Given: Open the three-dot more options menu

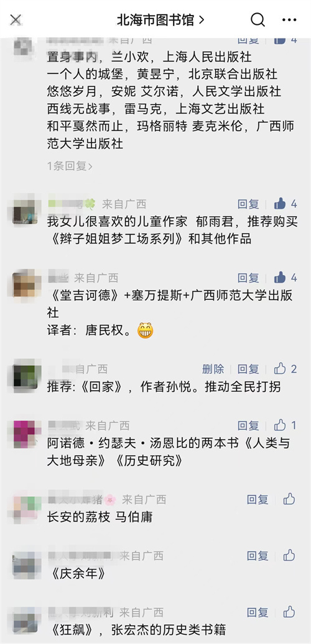Looking at the screenshot, I should 289,20.
